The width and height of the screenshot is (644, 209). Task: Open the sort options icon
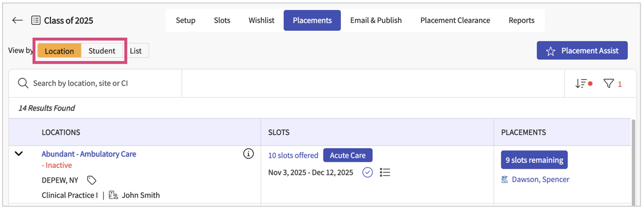tap(581, 83)
